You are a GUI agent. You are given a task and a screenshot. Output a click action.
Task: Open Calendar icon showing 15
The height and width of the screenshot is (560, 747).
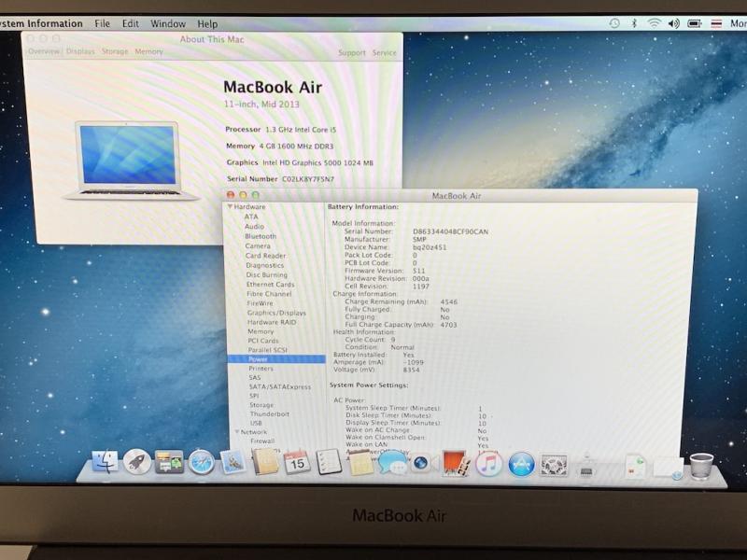(297, 462)
